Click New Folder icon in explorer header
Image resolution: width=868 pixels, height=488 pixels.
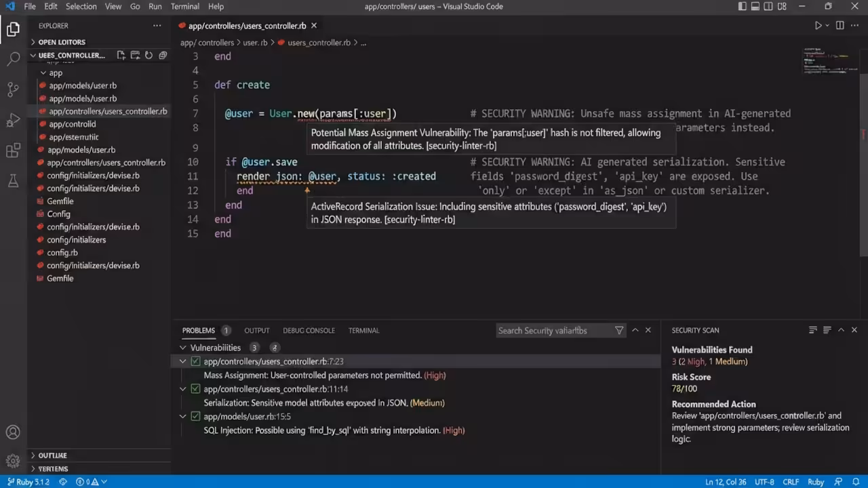(x=135, y=56)
